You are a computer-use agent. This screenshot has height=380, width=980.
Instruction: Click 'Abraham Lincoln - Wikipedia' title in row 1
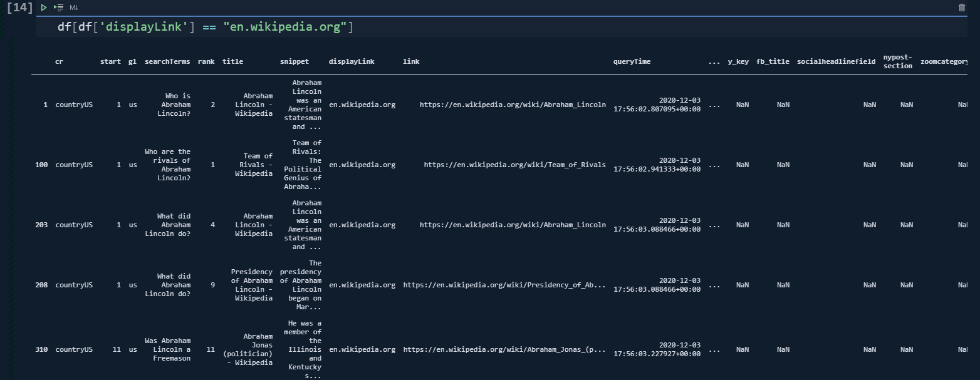click(x=254, y=105)
